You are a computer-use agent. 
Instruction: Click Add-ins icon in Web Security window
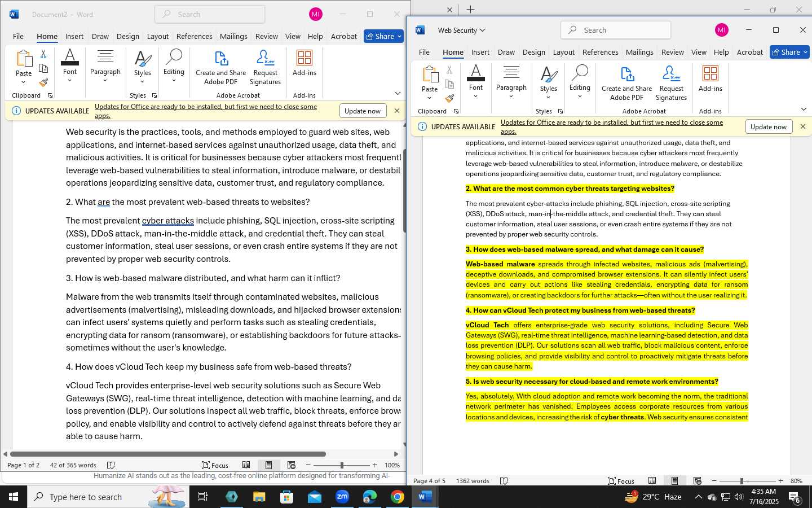point(710,78)
